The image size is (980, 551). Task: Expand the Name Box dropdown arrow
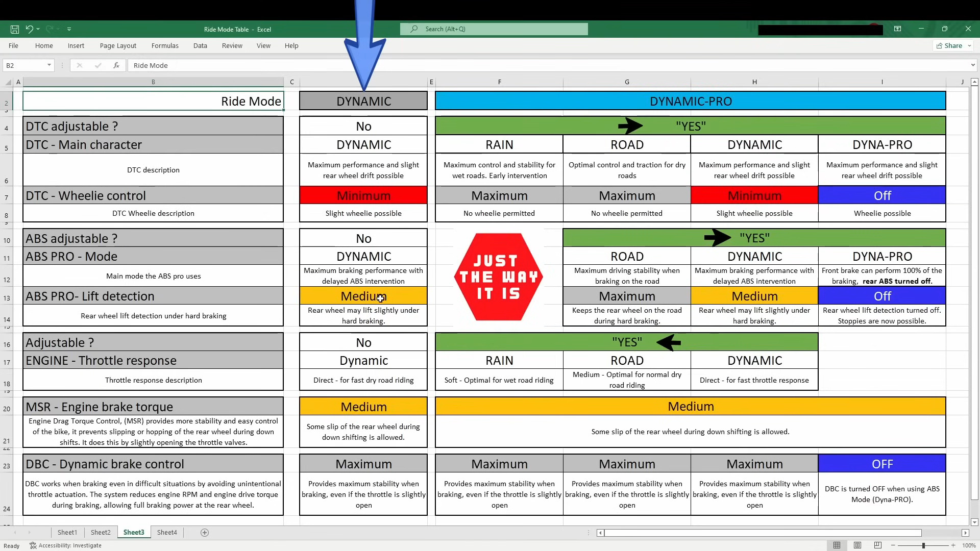click(49, 65)
